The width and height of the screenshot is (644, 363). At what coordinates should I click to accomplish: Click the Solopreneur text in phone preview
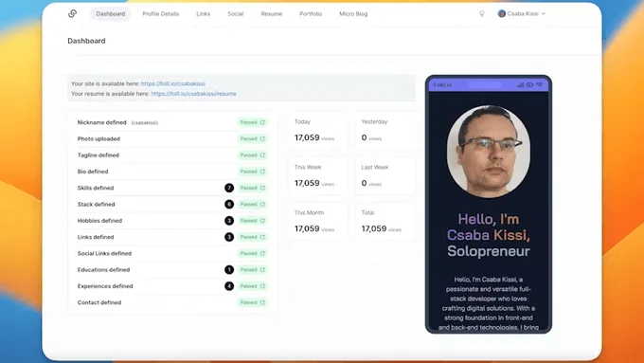[x=489, y=251]
